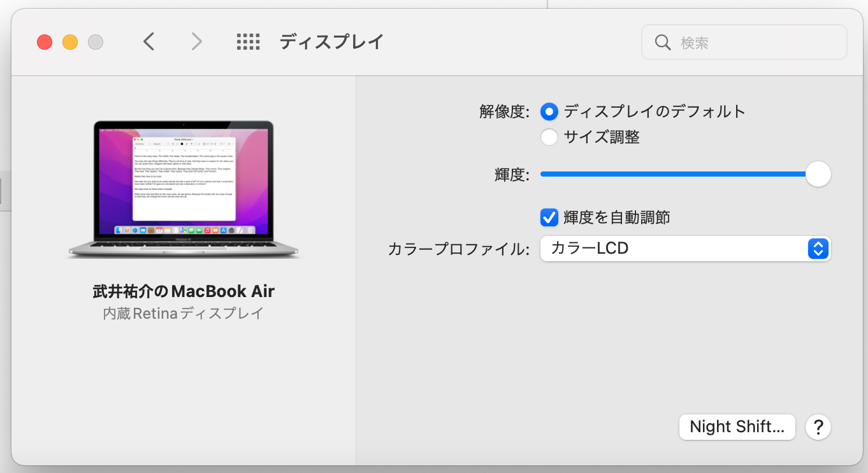Open help with the question mark button

tap(818, 427)
